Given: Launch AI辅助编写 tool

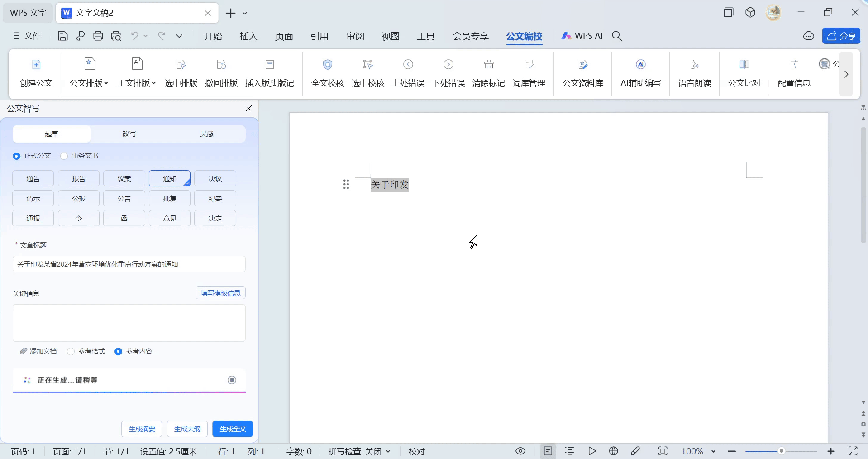Looking at the screenshot, I should (641, 73).
